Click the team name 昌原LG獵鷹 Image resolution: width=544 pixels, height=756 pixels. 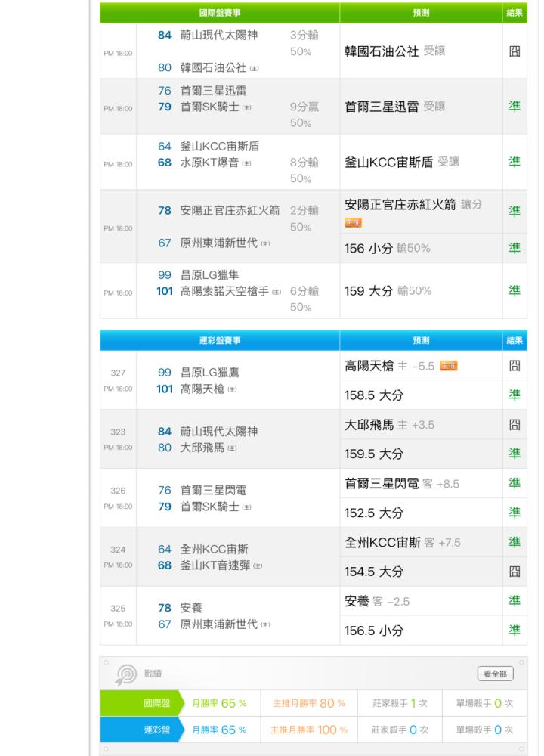click(x=209, y=372)
